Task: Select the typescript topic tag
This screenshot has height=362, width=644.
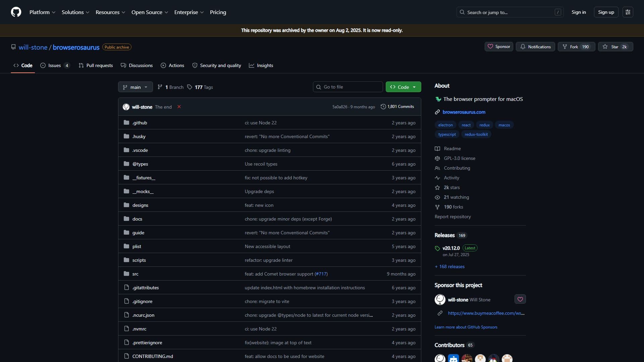Action: pyautogui.click(x=447, y=134)
